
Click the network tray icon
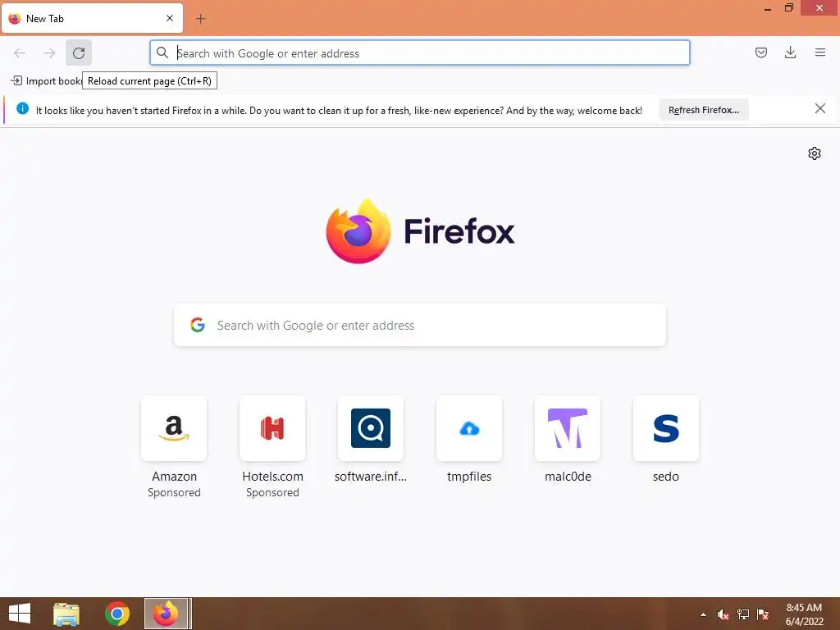(x=743, y=614)
